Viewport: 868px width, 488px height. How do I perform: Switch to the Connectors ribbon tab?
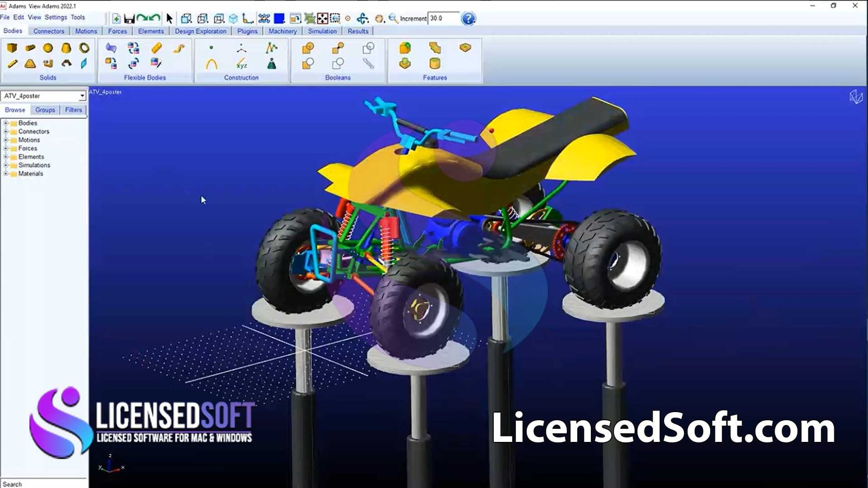(49, 31)
